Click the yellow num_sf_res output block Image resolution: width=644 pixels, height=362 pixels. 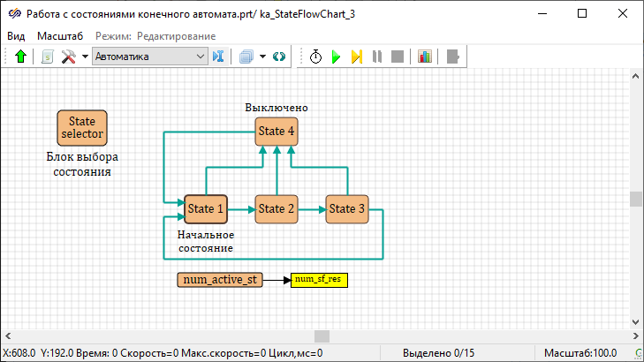coord(317,280)
